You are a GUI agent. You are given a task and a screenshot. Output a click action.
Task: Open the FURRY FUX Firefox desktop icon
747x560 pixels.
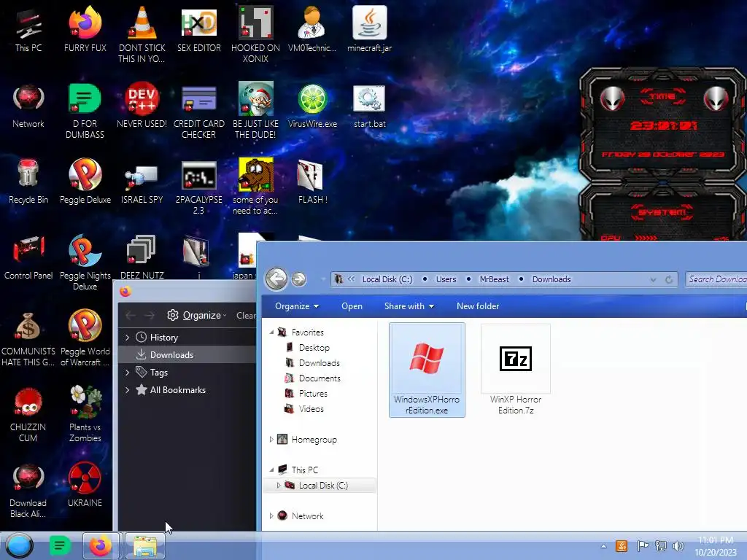pos(85,29)
